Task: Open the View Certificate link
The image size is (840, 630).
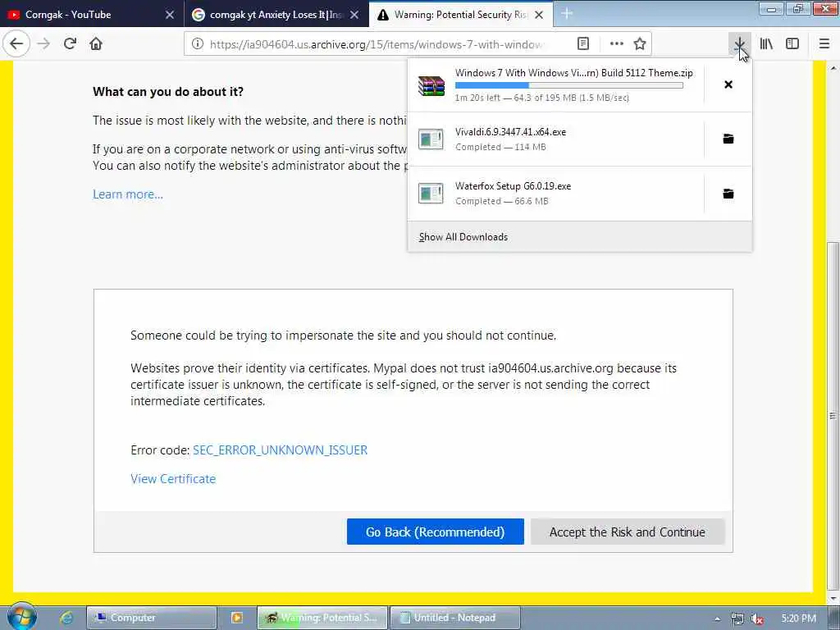Action: [x=173, y=479]
